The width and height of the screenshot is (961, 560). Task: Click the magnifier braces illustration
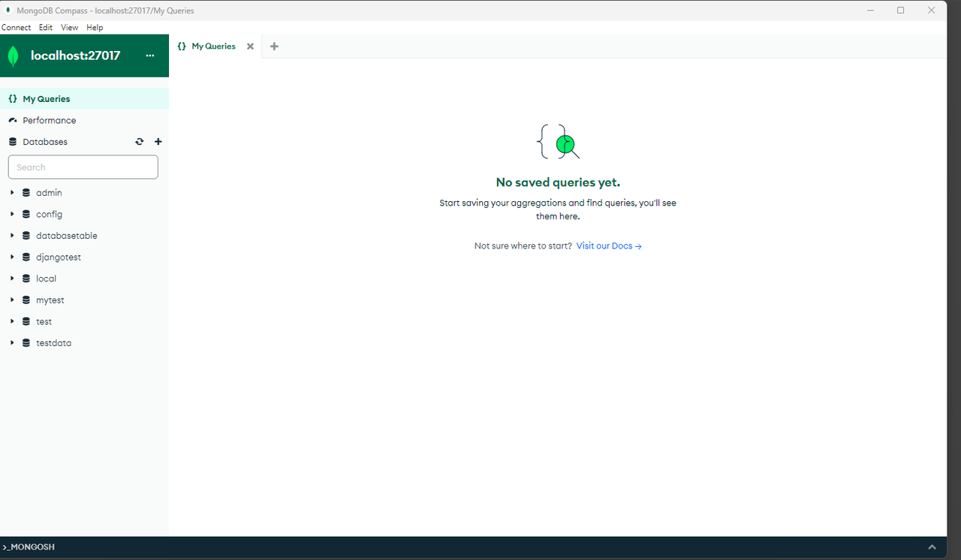pyautogui.click(x=558, y=142)
